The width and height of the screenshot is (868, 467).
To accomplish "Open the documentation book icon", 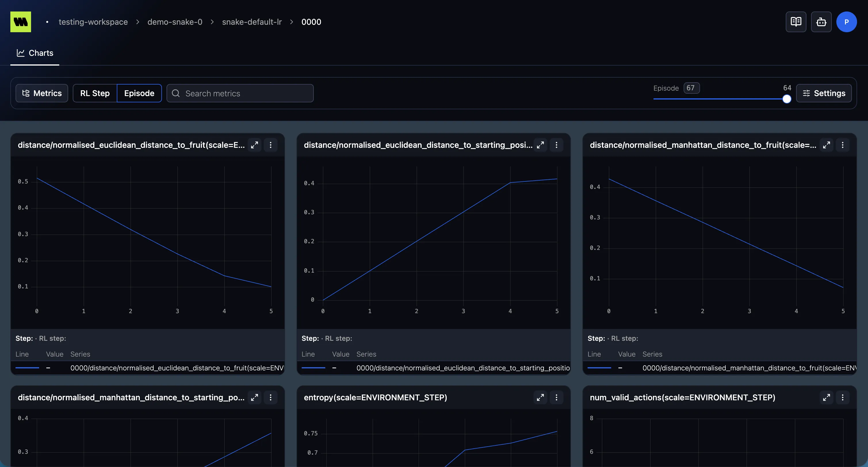I will tap(796, 22).
